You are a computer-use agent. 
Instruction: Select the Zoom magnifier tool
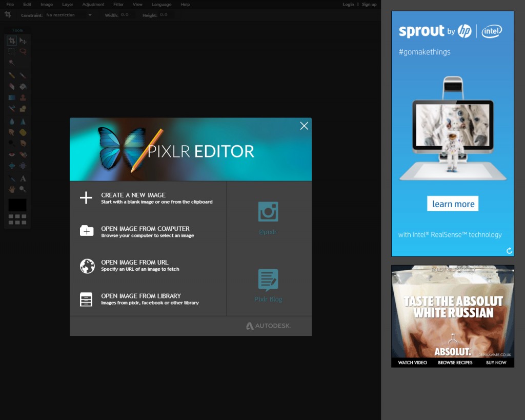23,189
